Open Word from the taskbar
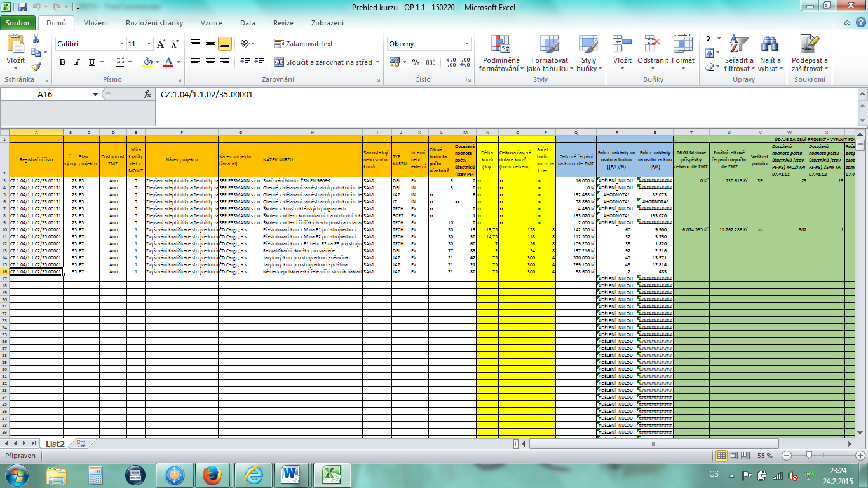 (x=290, y=474)
